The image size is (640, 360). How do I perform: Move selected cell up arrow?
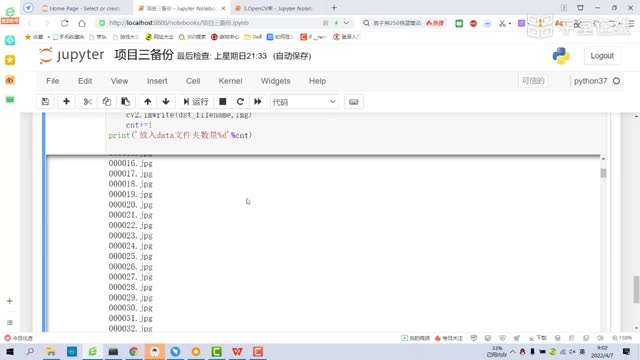147,102
